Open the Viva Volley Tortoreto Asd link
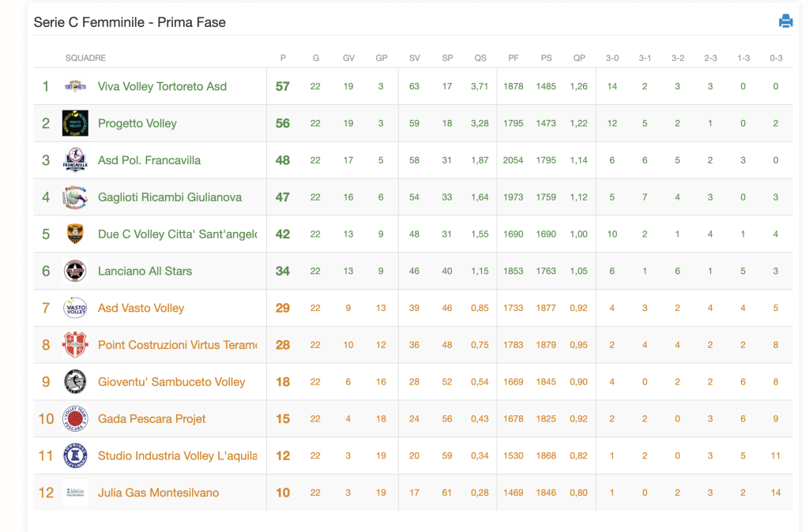The height and width of the screenshot is (532, 809). [162, 86]
